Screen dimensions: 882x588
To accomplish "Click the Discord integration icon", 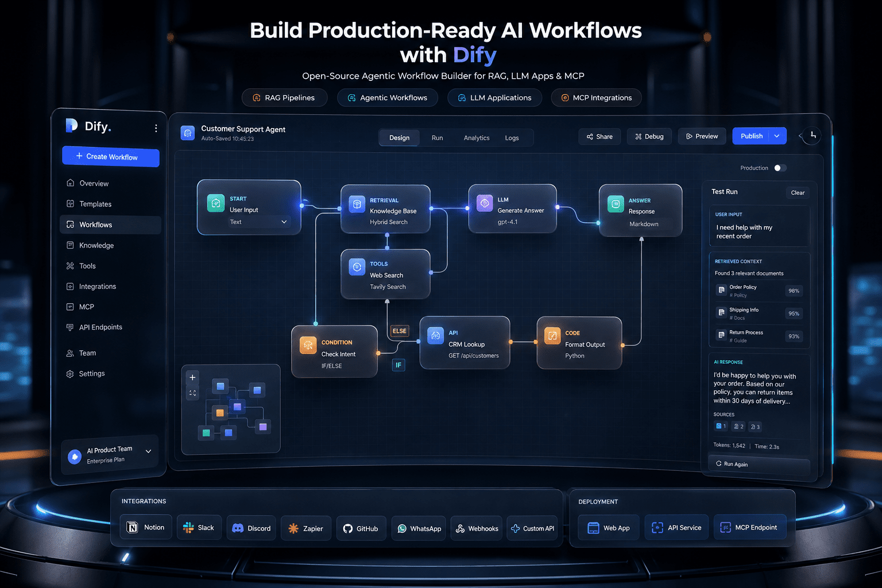I will click(238, 528).
